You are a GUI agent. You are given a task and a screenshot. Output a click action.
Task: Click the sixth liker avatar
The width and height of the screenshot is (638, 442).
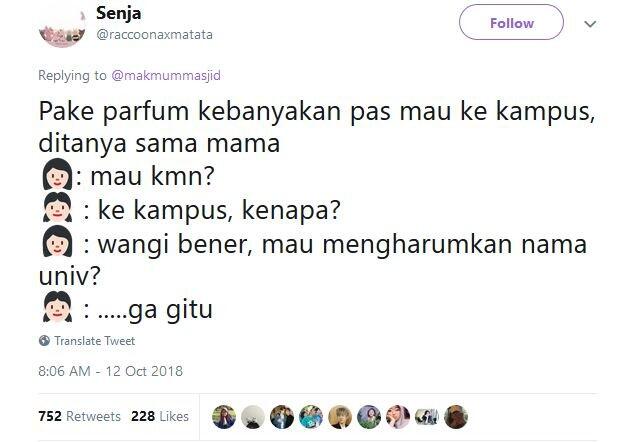[x=369, y=416]
